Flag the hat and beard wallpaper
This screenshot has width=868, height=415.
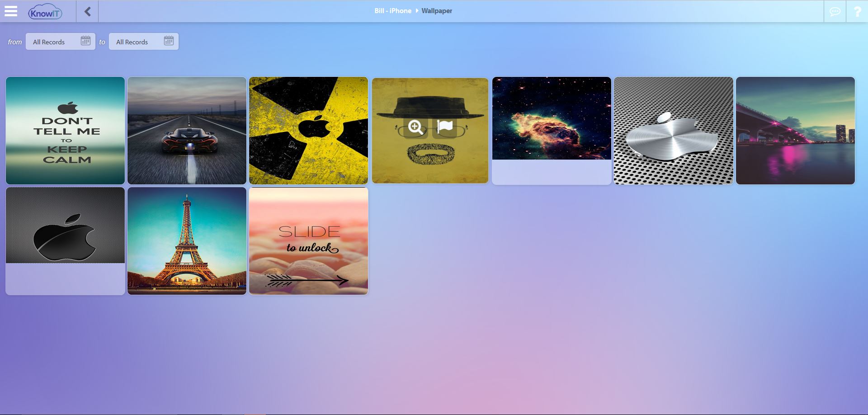tap(445, 127)
